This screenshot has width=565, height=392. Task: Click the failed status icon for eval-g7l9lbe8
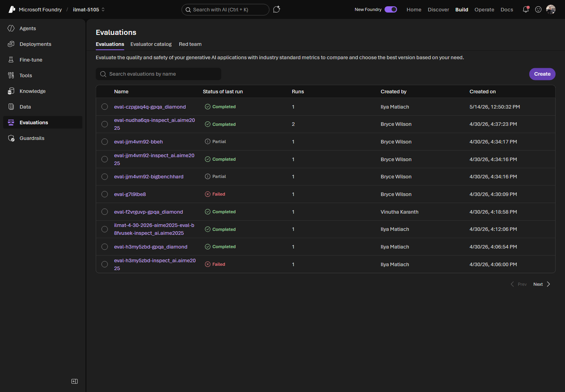pyautogui.click(x=208, y=194)
